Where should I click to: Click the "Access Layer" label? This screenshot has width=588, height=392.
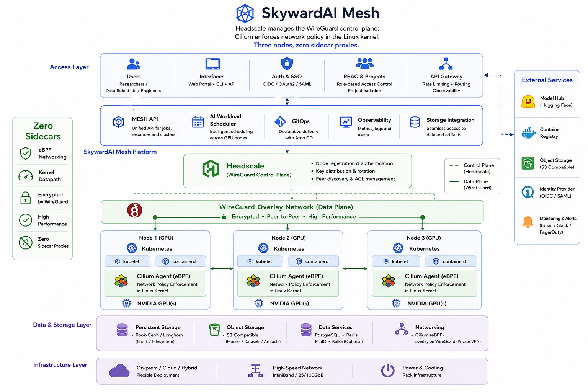[69, 67]
